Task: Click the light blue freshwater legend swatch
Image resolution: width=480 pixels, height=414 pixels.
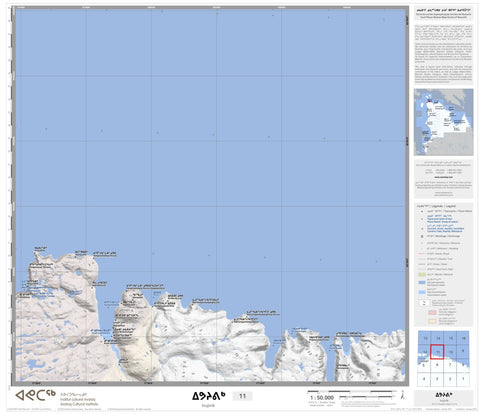Action: click(x=422, y=292)
